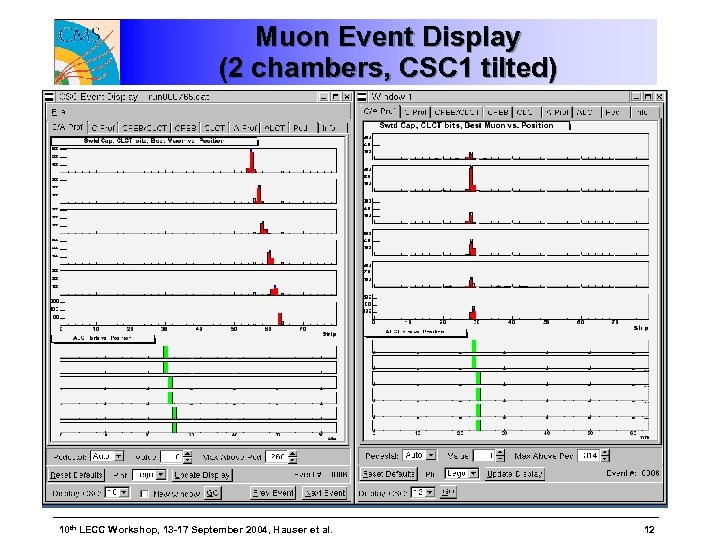The image size is (720, 540).
Task: Open CFEB/CLCT tab in Window 1
Action: (457, 112)
